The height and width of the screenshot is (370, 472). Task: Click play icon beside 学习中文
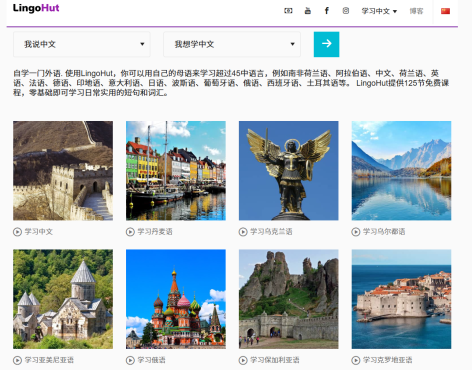[17, 232]
